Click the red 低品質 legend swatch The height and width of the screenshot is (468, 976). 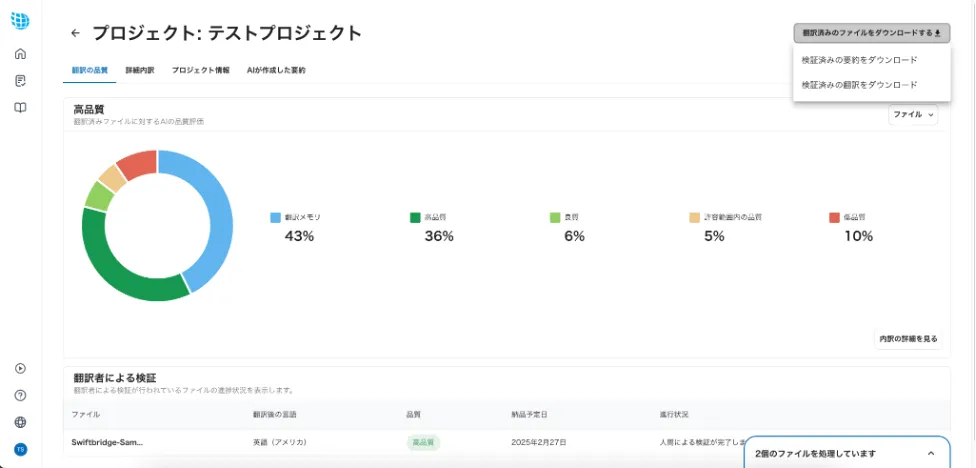(x=835, y=217)
